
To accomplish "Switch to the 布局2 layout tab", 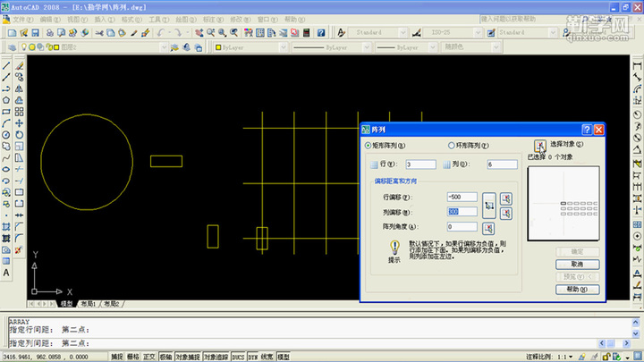I will pyautogui.click(x=111, y=304).
